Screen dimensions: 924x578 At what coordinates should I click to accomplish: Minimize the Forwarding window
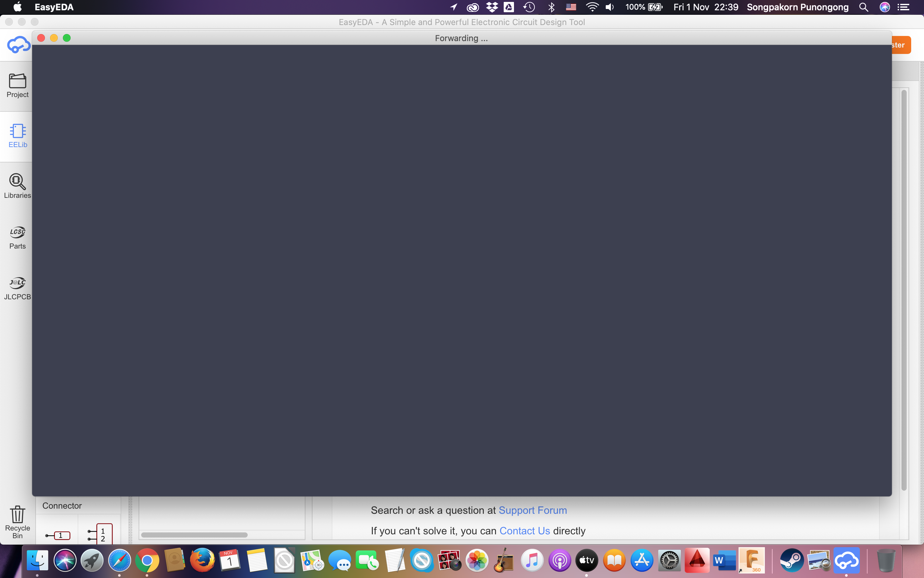pos(54,38)
